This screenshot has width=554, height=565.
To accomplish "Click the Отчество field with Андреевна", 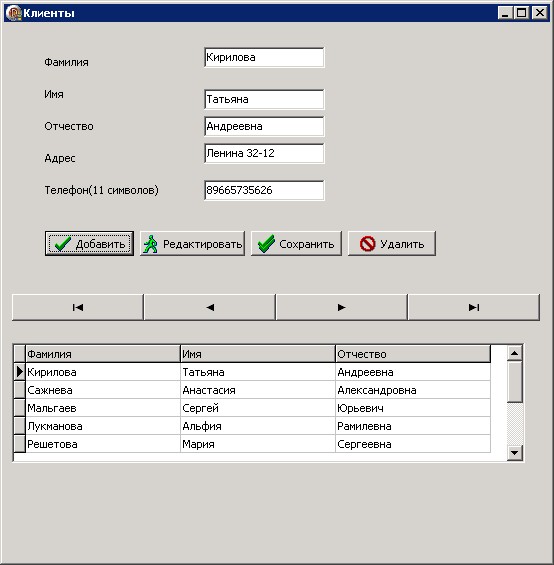I will tap(264, 126).
